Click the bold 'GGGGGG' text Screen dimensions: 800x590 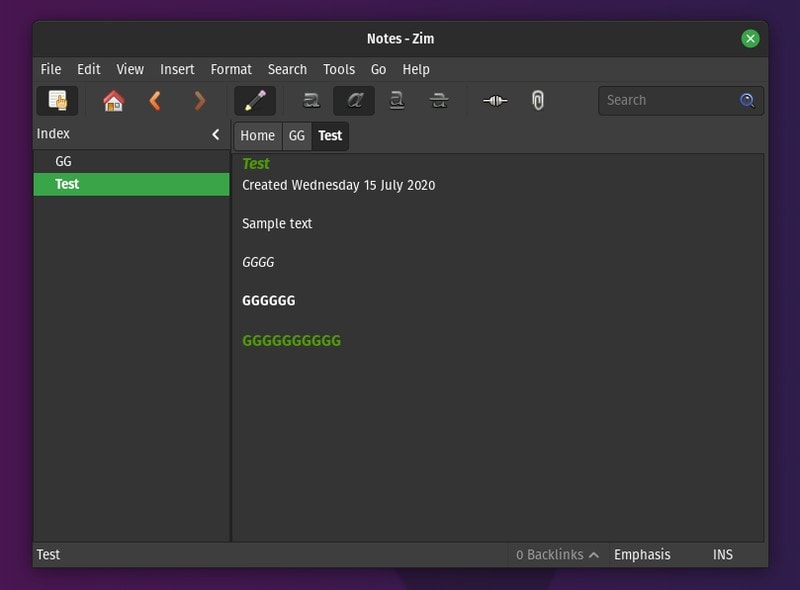click(268, 301)
